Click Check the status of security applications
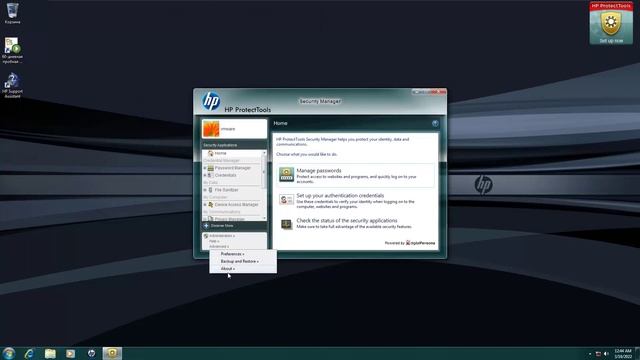The width and height of the screenshot is (640, 360). tap(347, 220)
